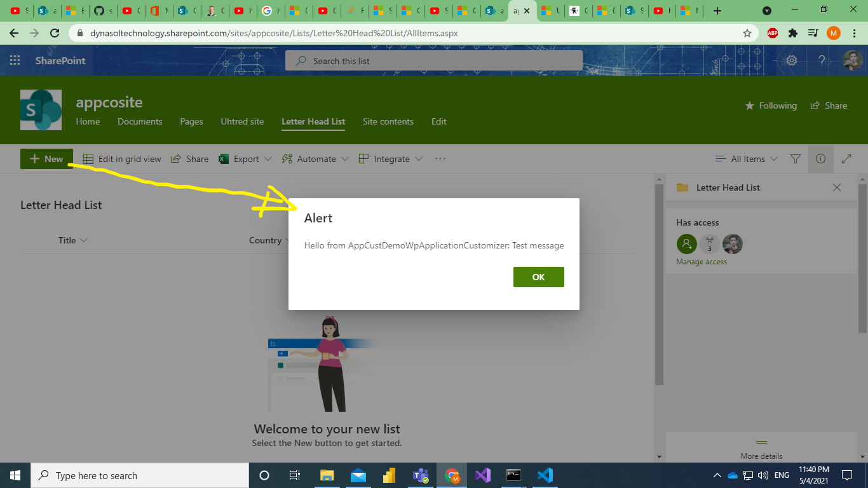This screenshot has width=868, height=488.
Task: Open the SharePoint app launcher waffle icon
Action: point(14,60)
